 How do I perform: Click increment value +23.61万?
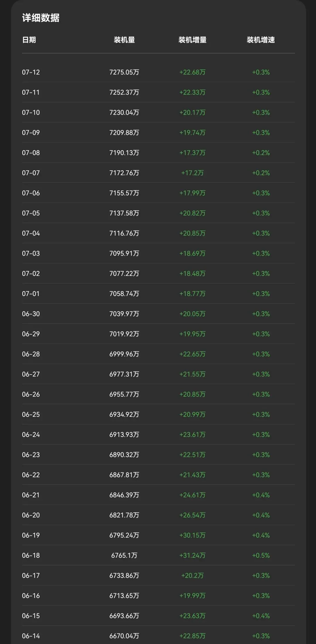coord(193,435)
